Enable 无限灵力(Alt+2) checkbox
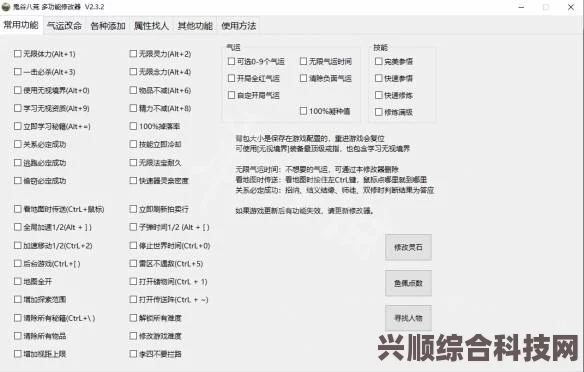 [x=133, y=54]
